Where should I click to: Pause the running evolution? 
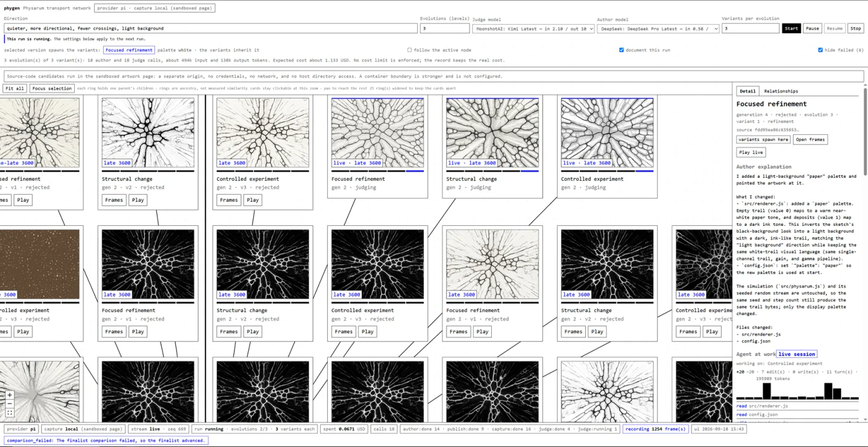click(812, 28)
